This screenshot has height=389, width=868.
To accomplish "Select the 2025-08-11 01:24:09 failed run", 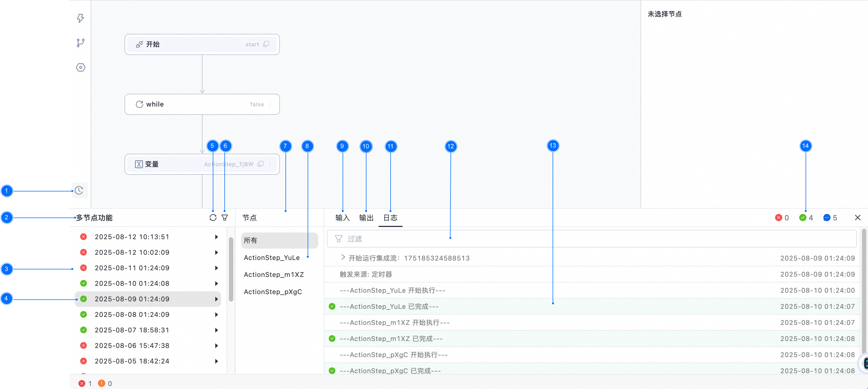I will pyautogui.click(x=132, y=268).
